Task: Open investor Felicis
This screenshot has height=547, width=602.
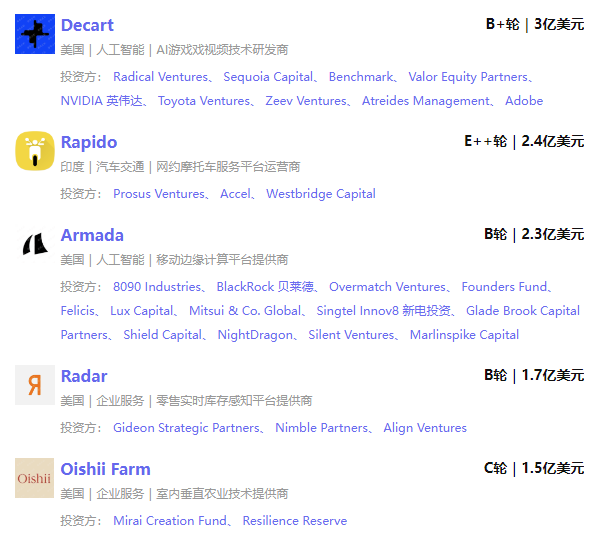Action: point(78,311)
